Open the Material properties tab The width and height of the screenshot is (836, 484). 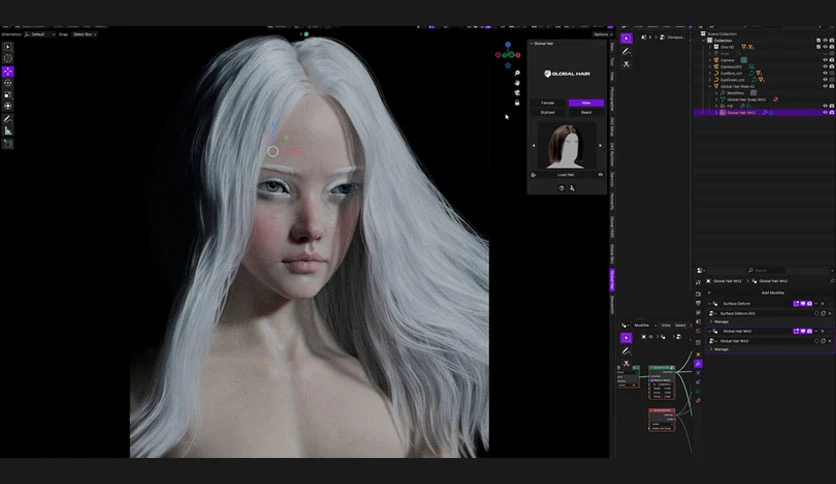698,400
